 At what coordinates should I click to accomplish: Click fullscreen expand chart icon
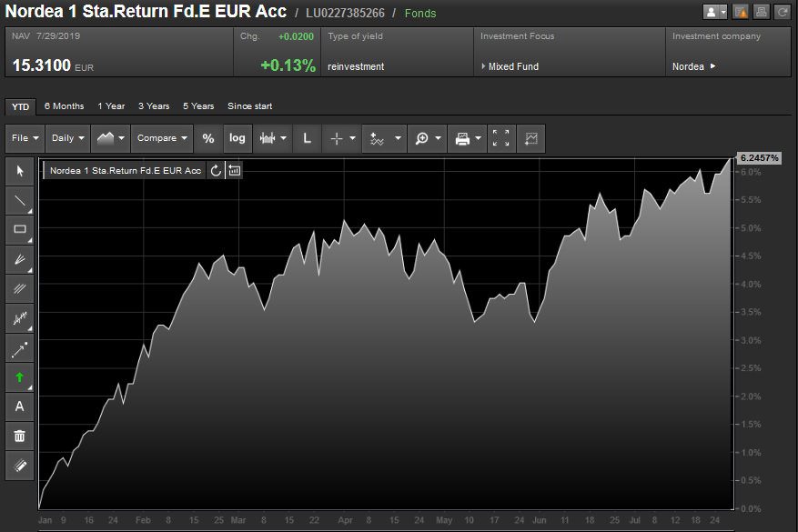tap(501, 138)
